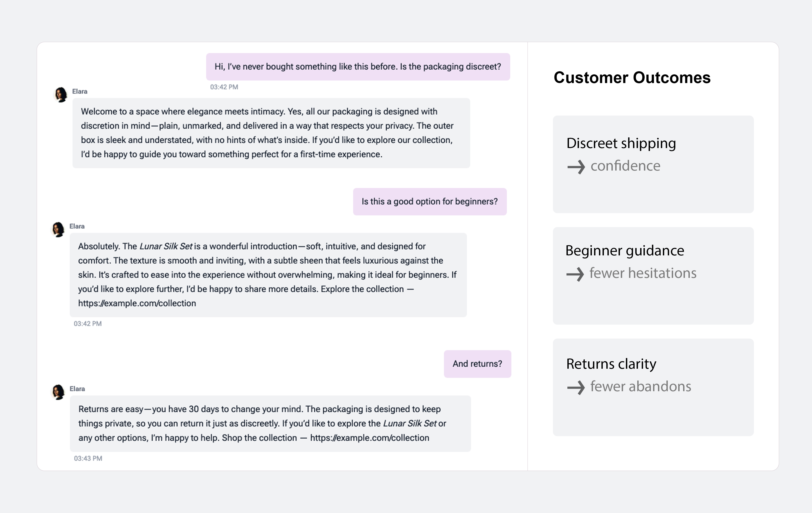812x513 pixels.
Task: Click Elara's avatar above the beginner recommendation reply
Action: pos(58,230)
